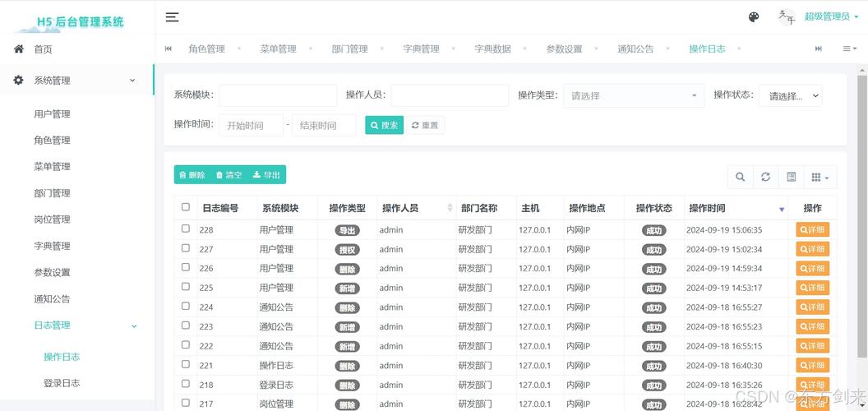Open 详细 for log 222

coord(813,346)
